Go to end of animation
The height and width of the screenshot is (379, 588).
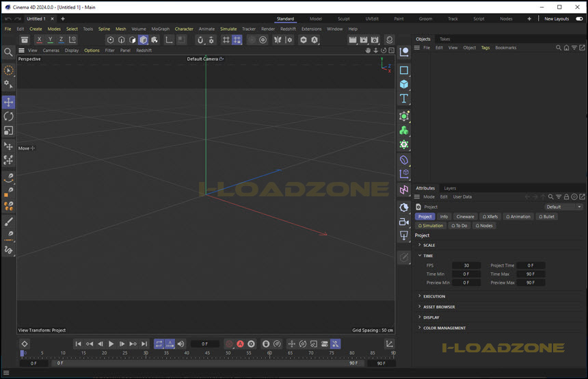coord(144,343)
